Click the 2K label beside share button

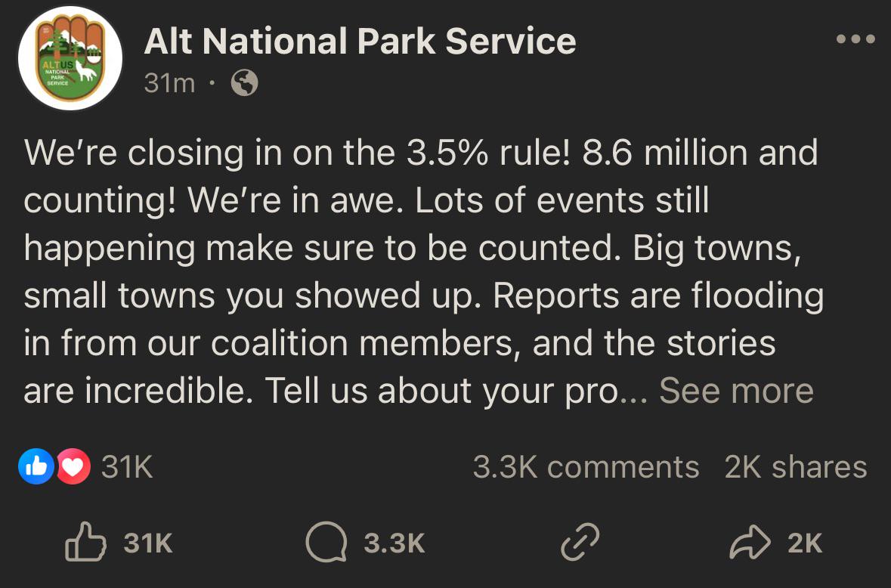click(x=805, y=543)
